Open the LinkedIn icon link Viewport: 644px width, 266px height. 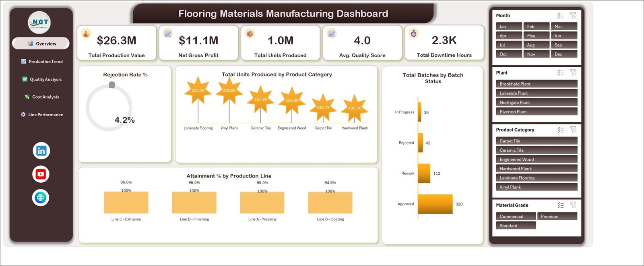(x=41, y=151)
